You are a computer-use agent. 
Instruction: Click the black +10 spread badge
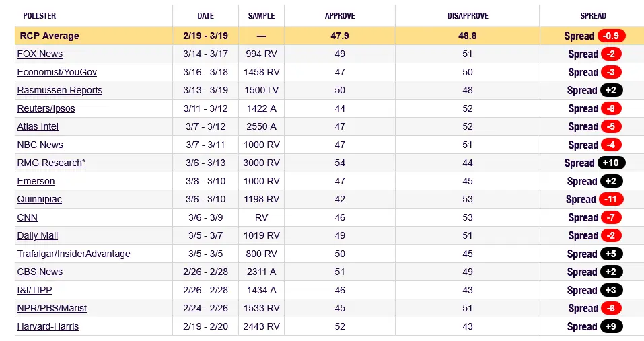coord(612,163)
